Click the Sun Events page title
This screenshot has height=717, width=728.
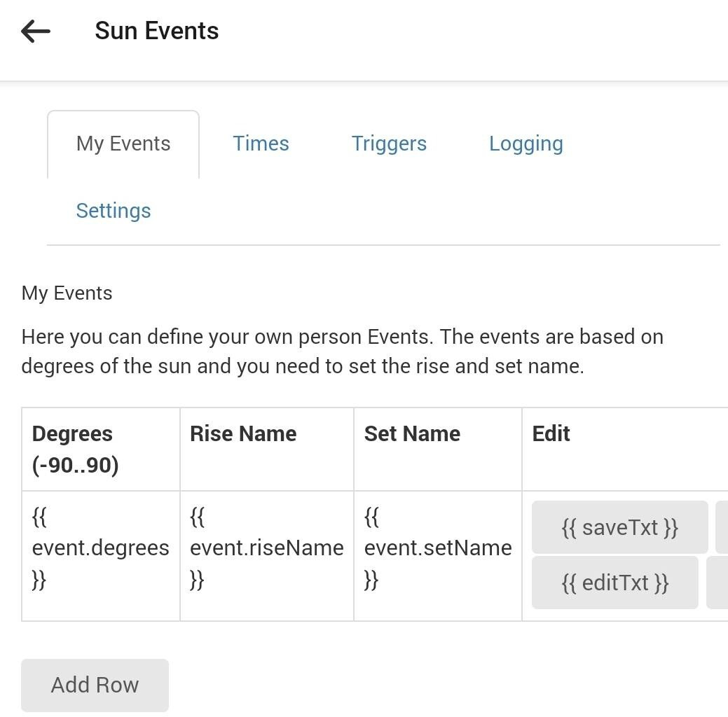pyautogui.click(x=156, y=31)
